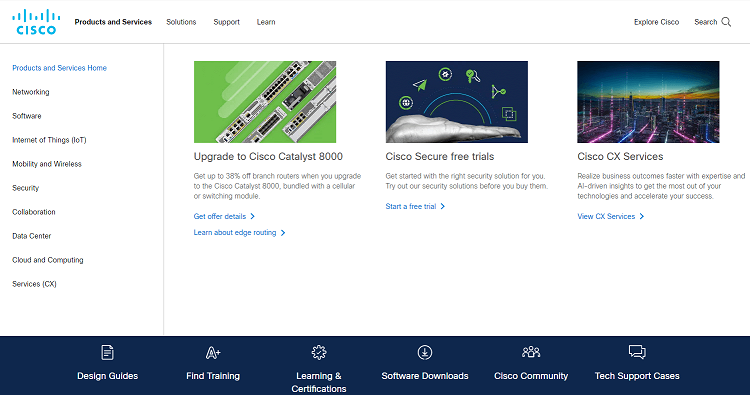
Task: Select Cloud and Computing category
Action: coord(48,260)
